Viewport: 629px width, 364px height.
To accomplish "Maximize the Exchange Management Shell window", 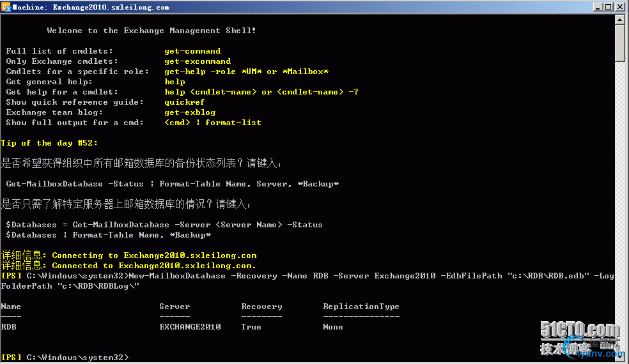I will (x=609, y=7).
